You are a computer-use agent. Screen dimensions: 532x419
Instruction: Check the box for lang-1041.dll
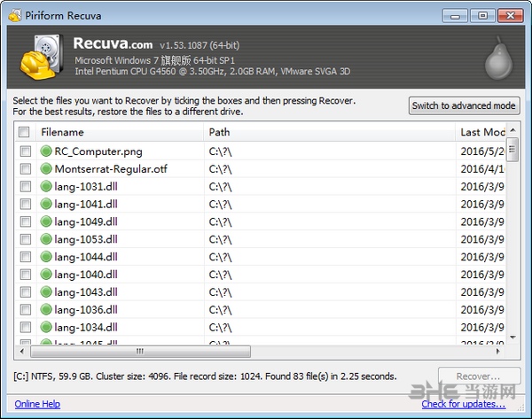coord(26,204)
